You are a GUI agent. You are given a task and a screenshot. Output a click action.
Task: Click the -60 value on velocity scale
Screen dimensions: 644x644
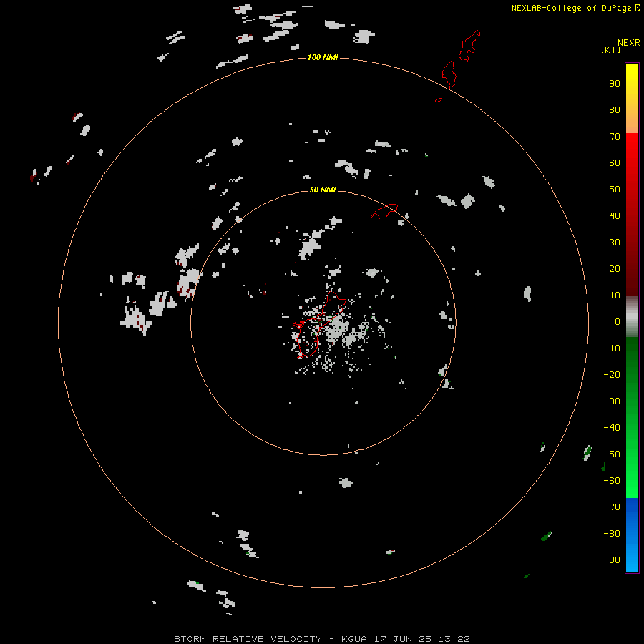pos(612,481)
